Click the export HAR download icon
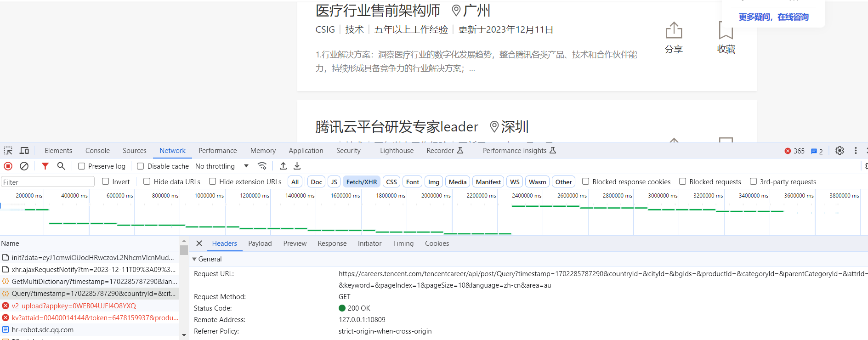Image resolution: width=868 pixels, height=340 pixels. [x=297, y=166]
